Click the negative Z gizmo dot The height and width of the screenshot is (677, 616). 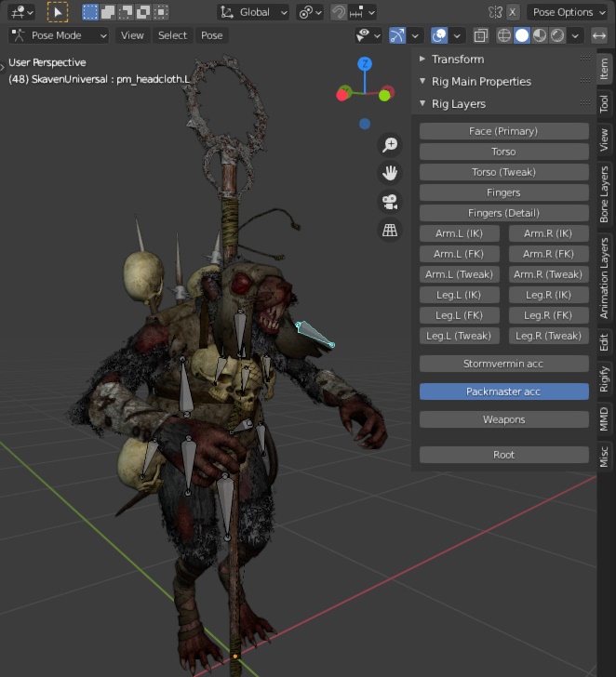coord(365,124)
